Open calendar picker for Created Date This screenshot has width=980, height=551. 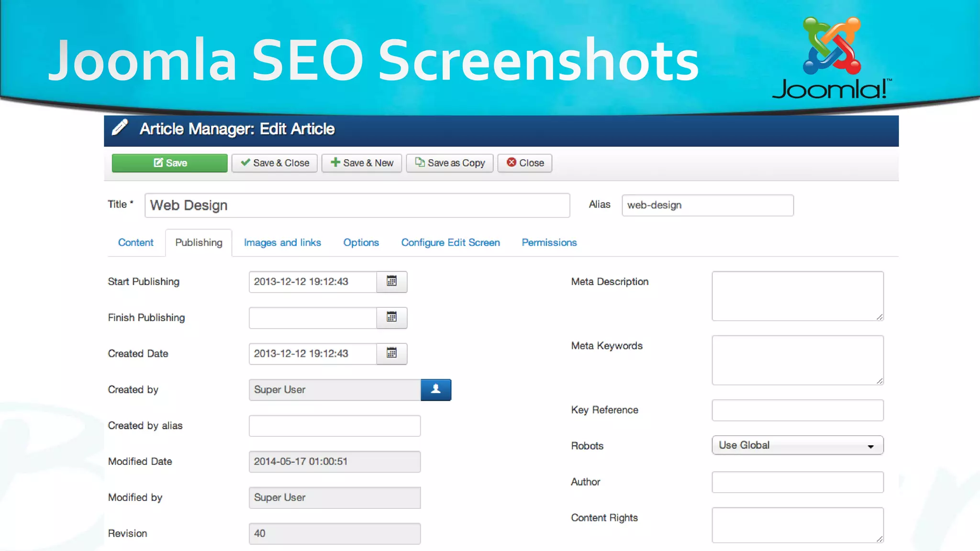coord(391,353)
